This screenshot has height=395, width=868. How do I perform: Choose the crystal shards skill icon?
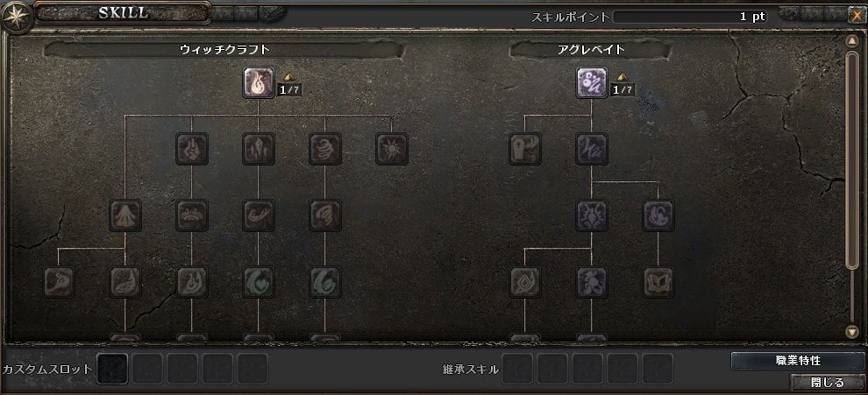(259, 149)
